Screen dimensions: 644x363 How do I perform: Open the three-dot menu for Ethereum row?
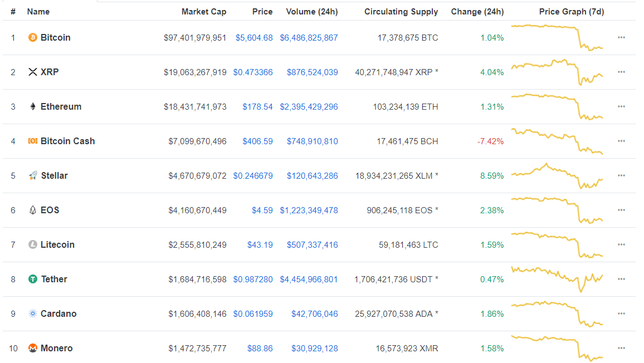click(621, 107)
